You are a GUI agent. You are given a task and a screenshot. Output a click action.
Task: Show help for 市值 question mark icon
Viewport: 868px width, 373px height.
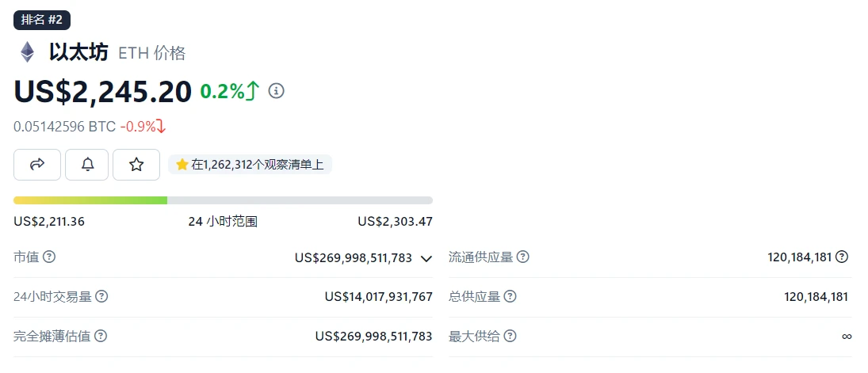tap(49, 257)
